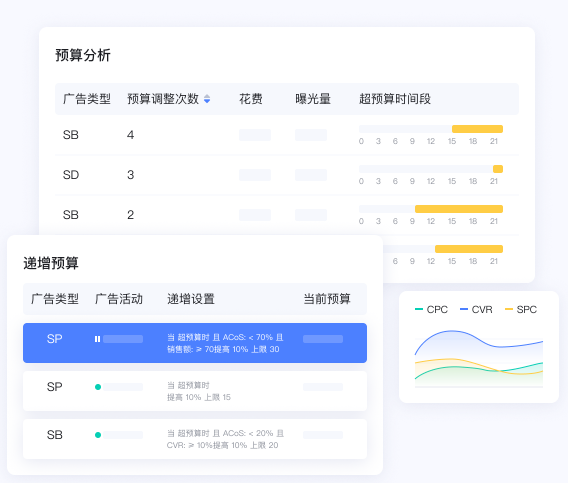Click the yellow over-budget bar in SB 4 row
Viewport: 568px width, 483px height.
[477, 129]
